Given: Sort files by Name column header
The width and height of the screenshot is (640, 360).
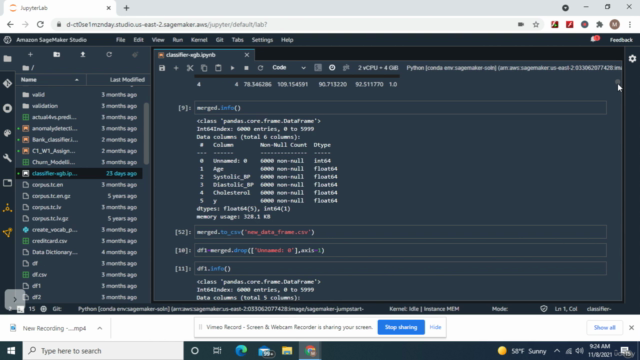Looking at the screenshot, I should coord(51,80).
